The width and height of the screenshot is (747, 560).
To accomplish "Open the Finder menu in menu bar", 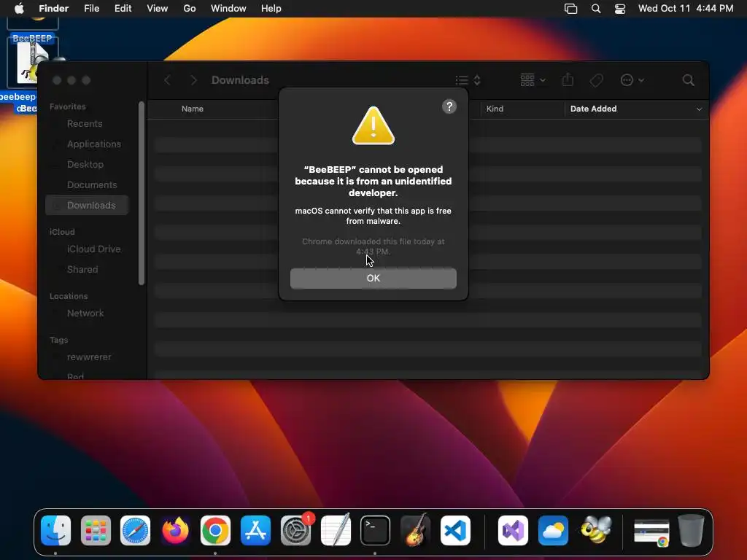I will pyautogui.click(x=53, y=9).
